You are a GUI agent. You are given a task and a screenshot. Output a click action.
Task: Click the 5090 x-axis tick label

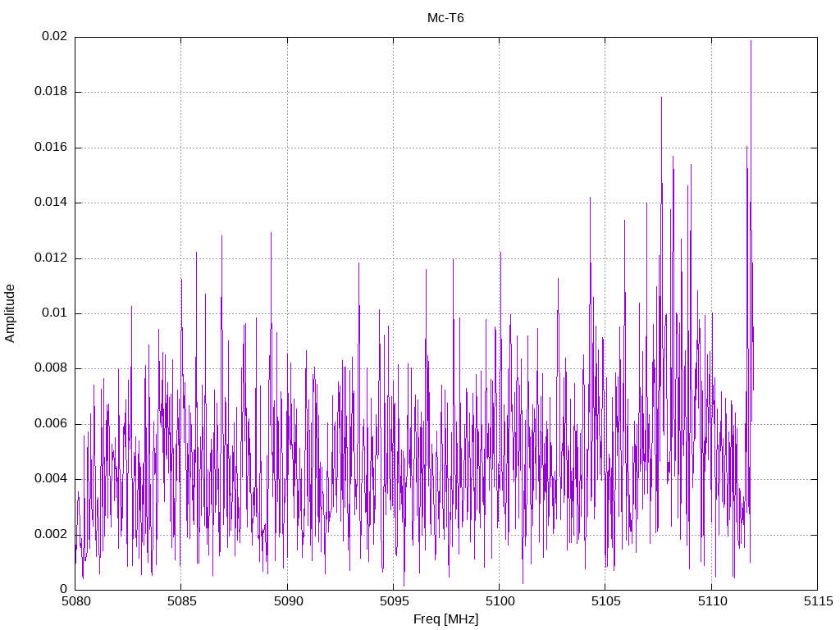coord(287,601)
